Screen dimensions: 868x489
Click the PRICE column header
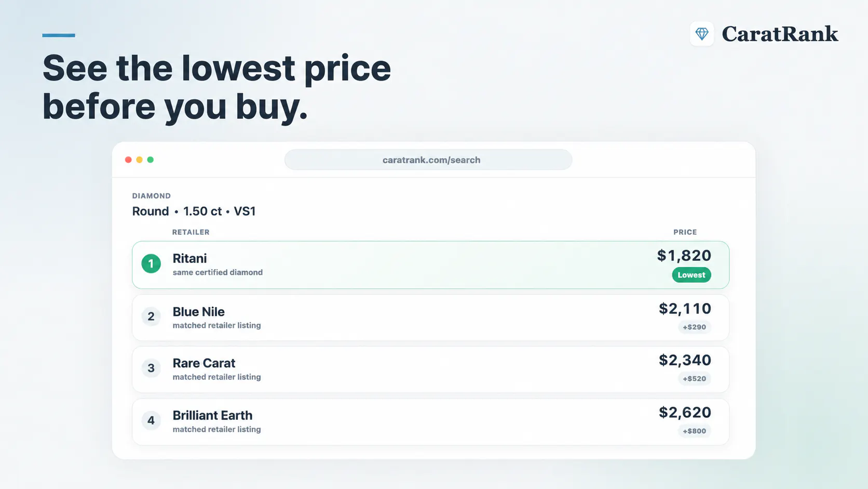click(x=685, y=232)
